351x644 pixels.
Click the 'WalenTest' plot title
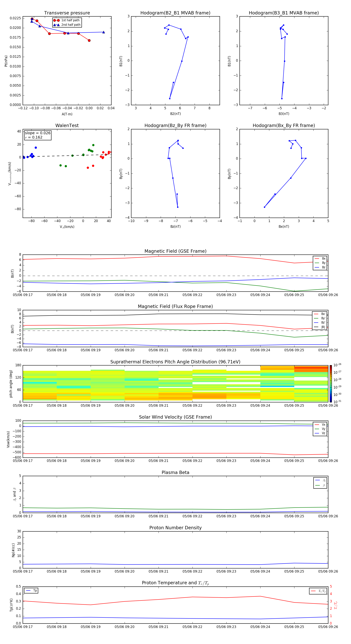click(67, 125)
